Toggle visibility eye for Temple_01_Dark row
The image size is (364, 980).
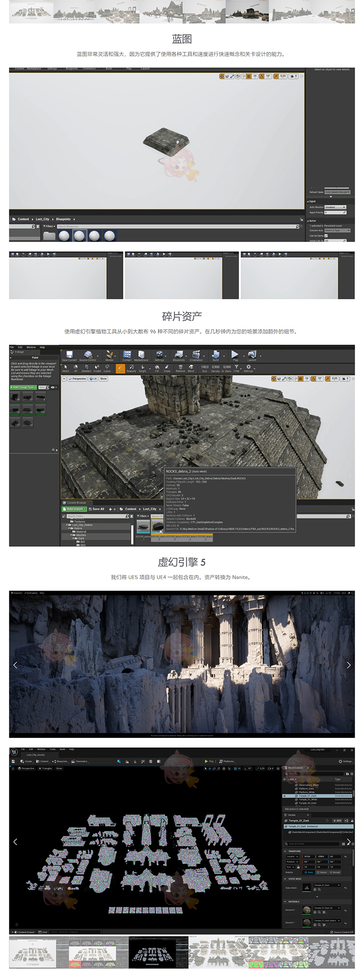pyautogui.click(x=284, y=796)
